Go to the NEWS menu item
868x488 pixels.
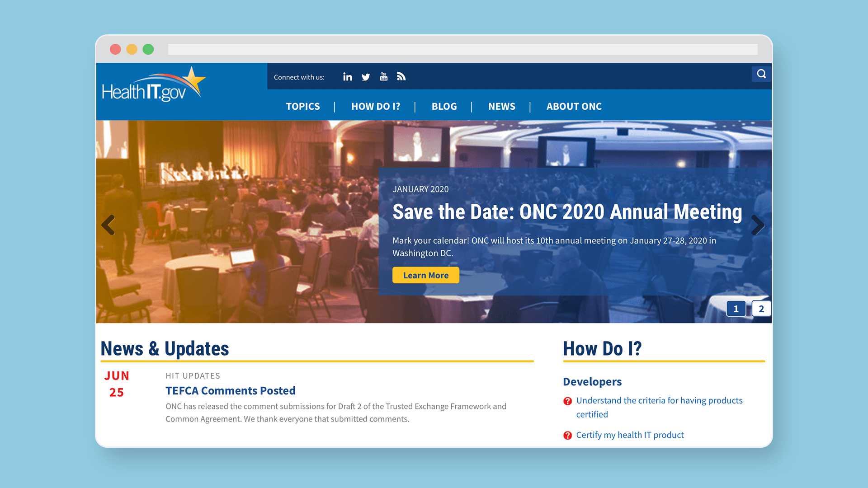(502, 107)
